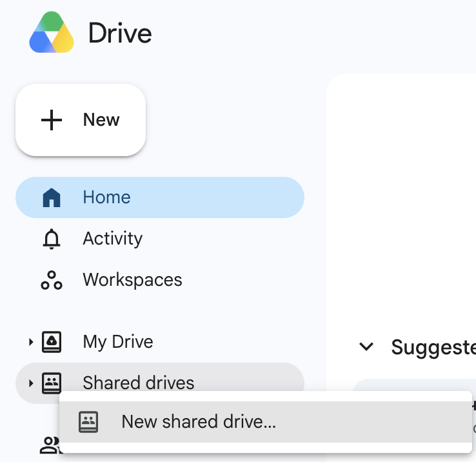Choose New shared drive… menu entry
The image size is (476, 462).
click(x=266, y=422)
